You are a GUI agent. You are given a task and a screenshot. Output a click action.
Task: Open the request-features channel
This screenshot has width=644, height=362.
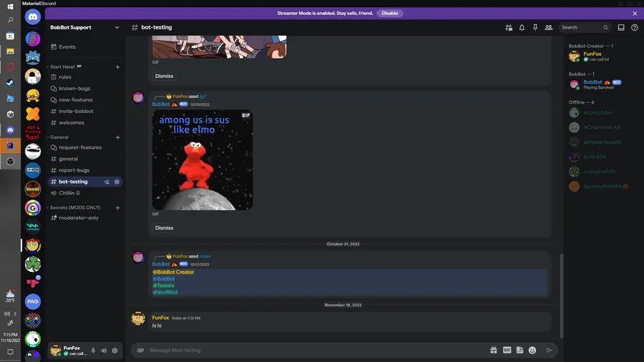(85, 147)
